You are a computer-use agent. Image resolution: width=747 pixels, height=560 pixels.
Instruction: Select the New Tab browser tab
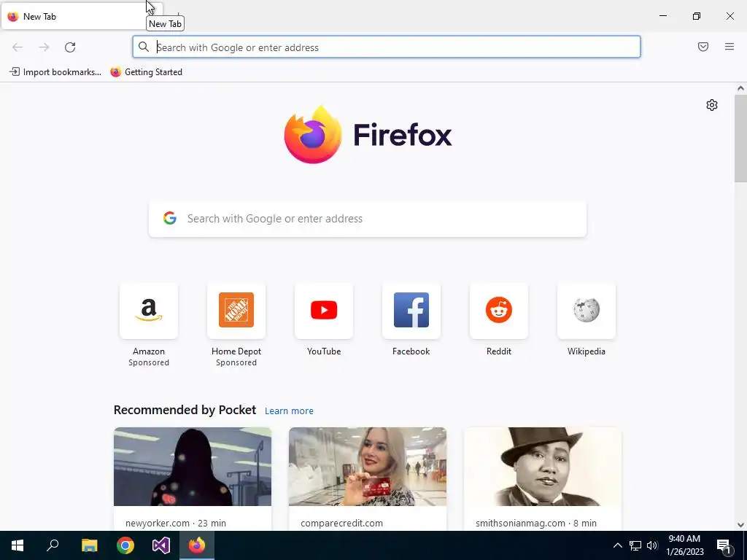82,16
